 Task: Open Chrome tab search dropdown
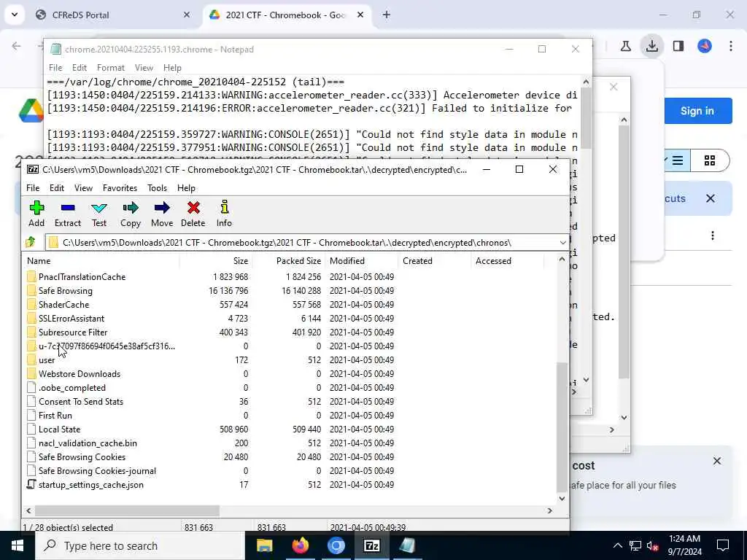click(15, 15)
